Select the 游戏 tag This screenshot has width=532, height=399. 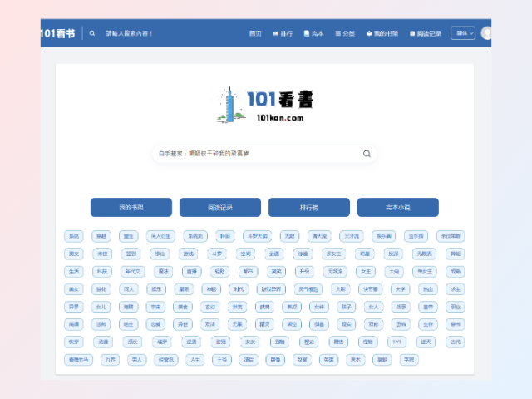[x=189, y=254]
